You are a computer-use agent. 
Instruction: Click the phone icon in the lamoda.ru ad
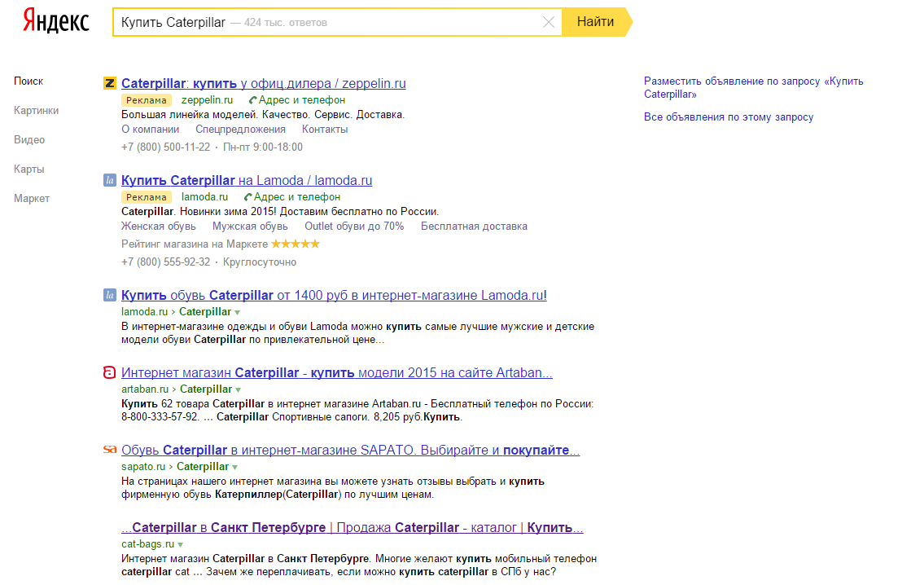tap(248, 197)
